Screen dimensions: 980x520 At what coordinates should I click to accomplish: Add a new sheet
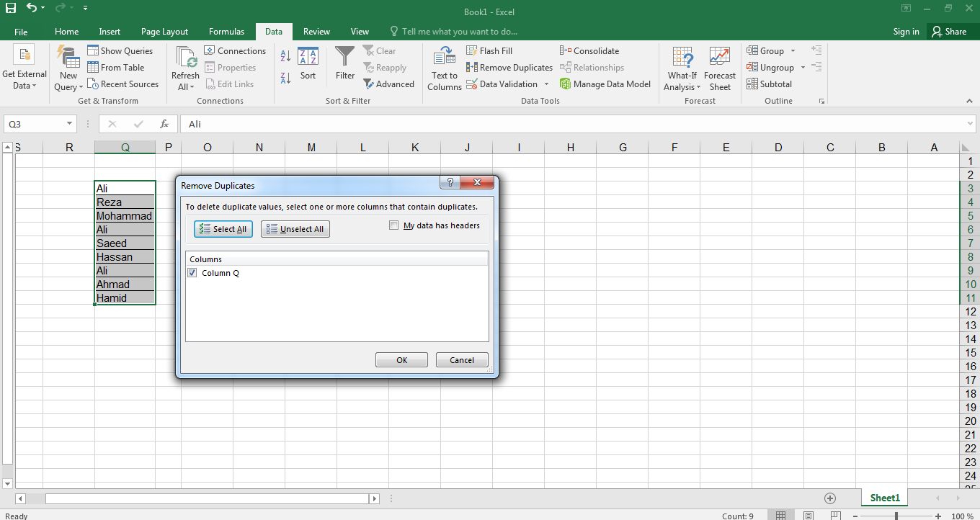(x=830, y=498)
